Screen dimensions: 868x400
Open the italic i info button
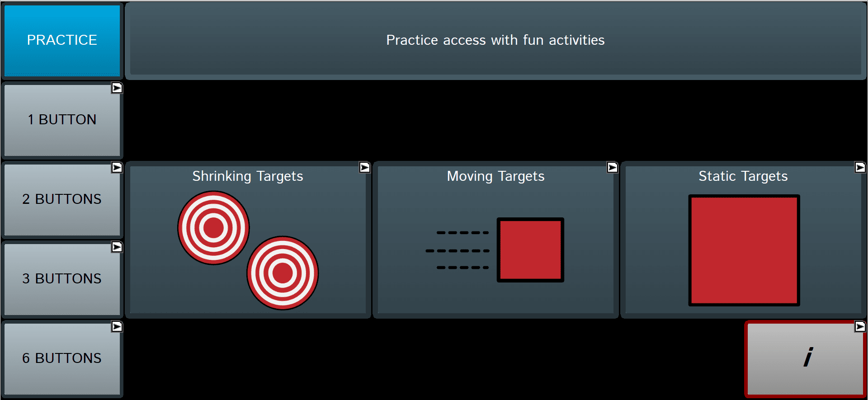807,358
